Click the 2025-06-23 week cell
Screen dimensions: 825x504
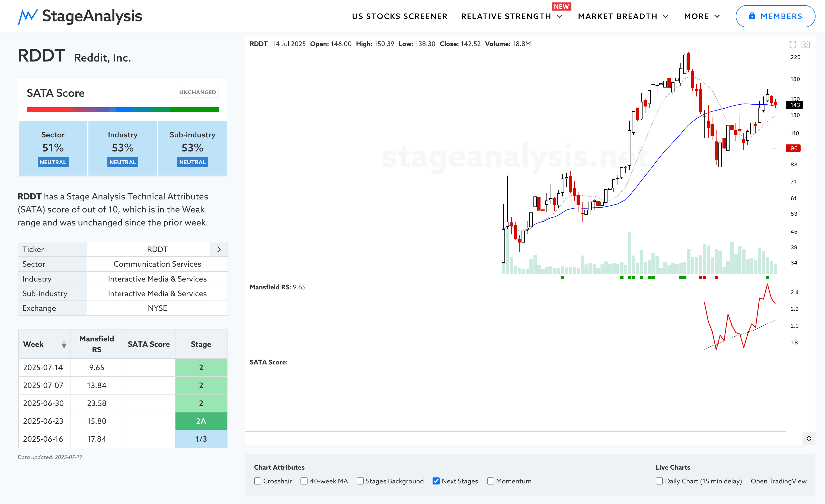[44, 421]
